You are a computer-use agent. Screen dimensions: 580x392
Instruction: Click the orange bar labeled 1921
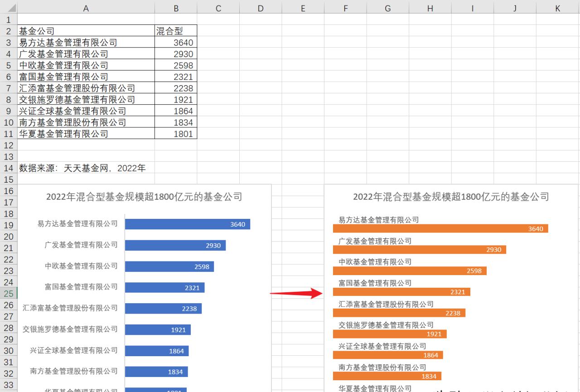tap(390, 334)
